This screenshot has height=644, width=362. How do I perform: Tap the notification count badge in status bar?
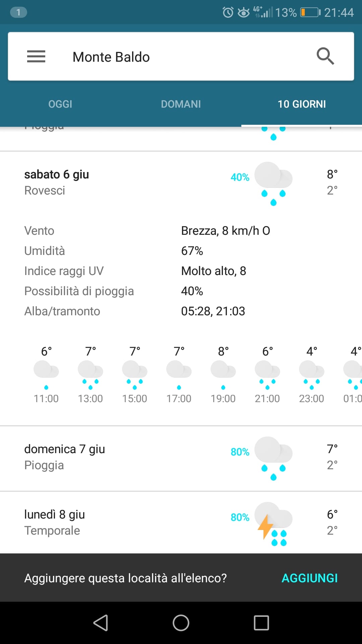(18, 12)
